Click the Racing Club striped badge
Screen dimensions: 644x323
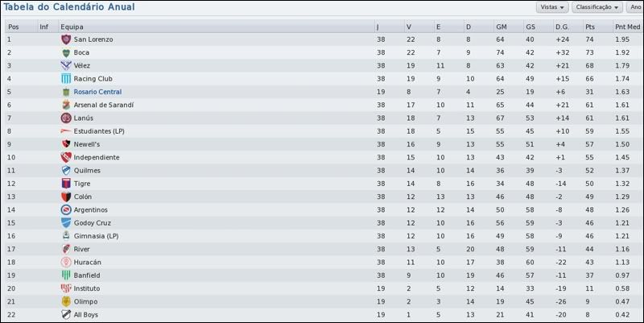tap(66, 79)
